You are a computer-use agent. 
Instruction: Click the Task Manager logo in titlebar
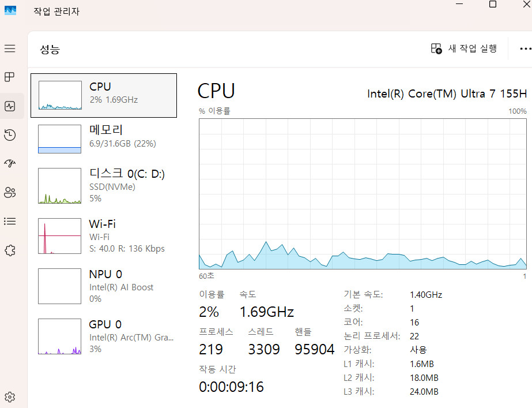tap(11, 10)
